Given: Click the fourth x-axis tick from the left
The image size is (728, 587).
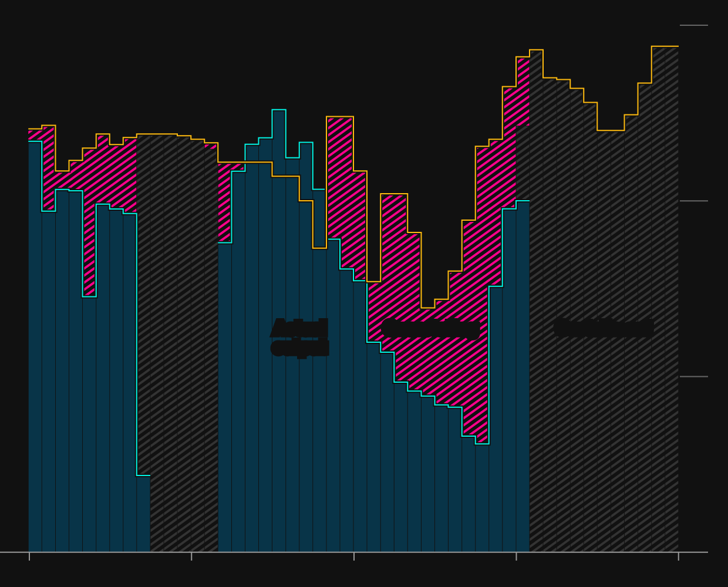Looking at the screenshot, I should [517, 556].
